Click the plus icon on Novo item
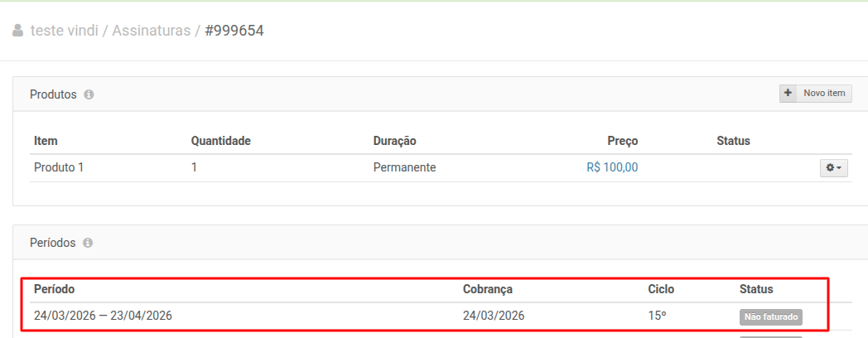Viewport: 868px width, 338px height. pyautogui.click(x=788, y=94)
